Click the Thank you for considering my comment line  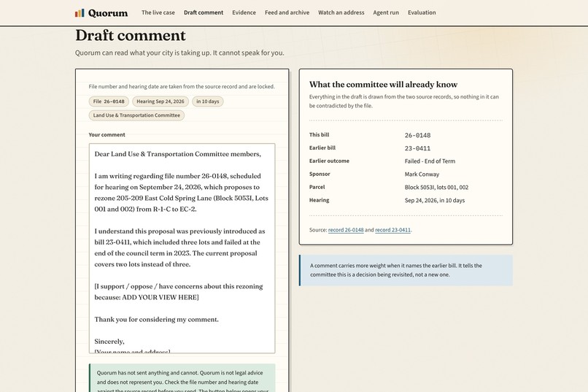click(x=156, y=319)
